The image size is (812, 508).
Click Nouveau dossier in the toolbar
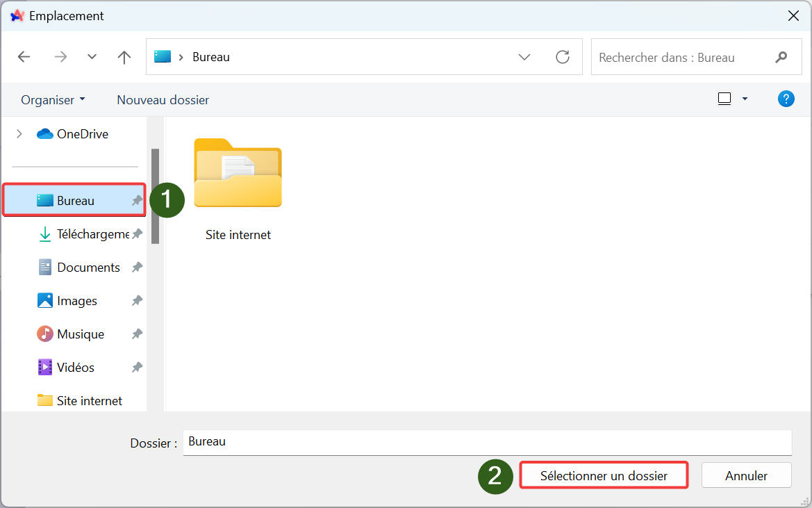[163, 100]
